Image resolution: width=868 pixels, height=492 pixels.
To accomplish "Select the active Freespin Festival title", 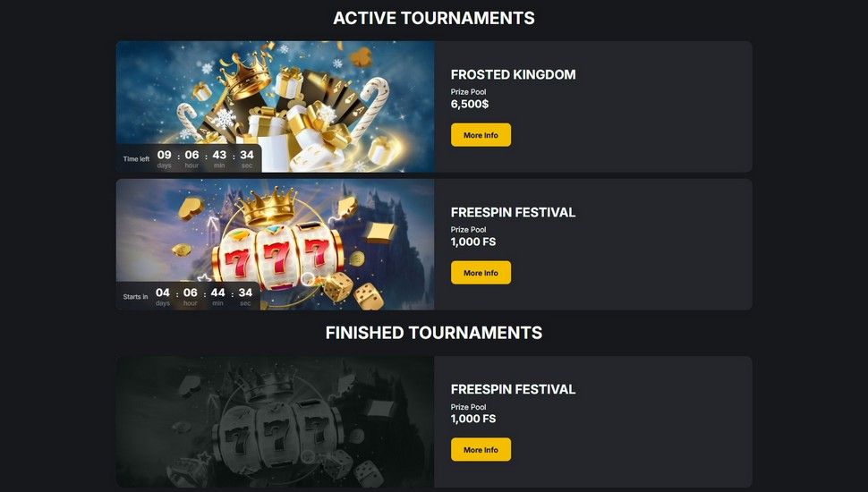I will coord(513,213).
